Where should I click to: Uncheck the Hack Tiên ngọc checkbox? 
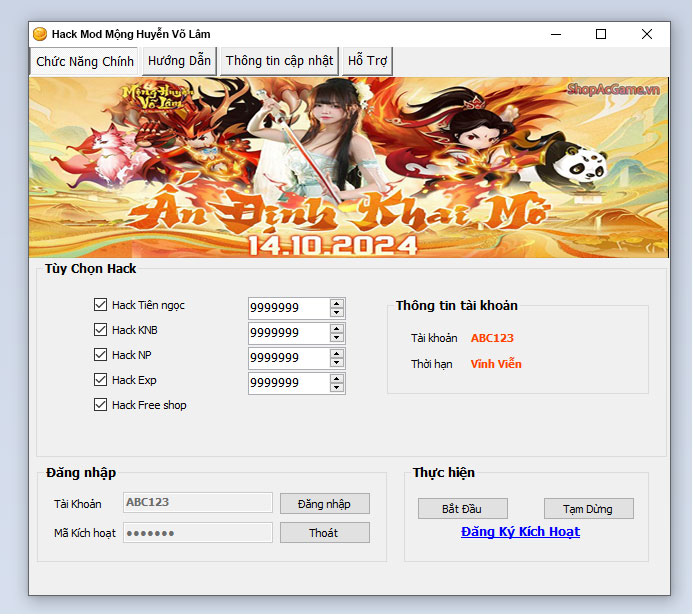100,304
